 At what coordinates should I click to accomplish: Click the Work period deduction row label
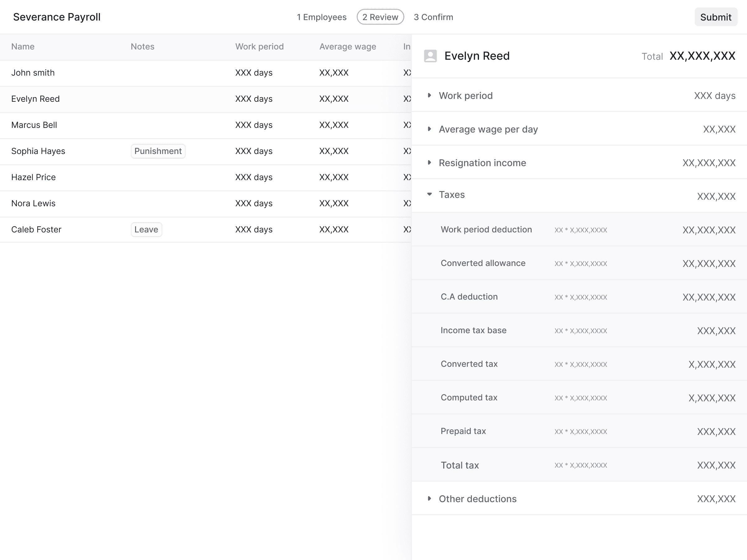(486, 229)
